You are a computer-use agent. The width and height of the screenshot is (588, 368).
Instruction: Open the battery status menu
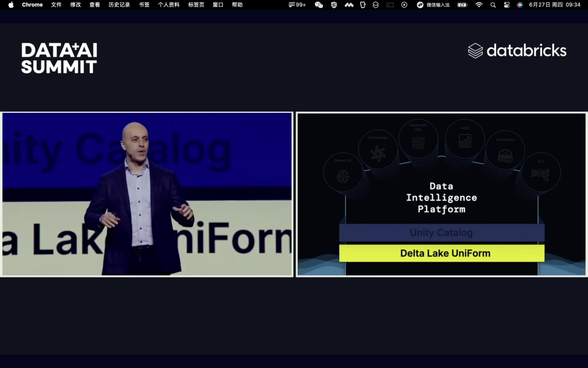pos(463,5)
